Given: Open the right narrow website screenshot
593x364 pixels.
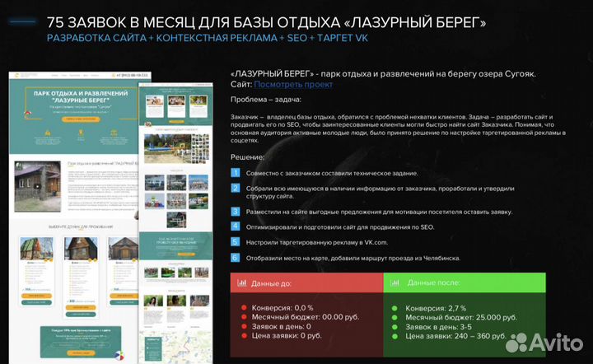Looking at the screenshot, I should pos(176,223).
